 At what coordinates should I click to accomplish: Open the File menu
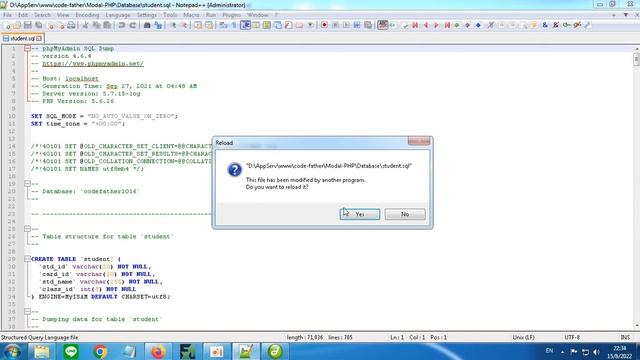[x=7, y=15]
